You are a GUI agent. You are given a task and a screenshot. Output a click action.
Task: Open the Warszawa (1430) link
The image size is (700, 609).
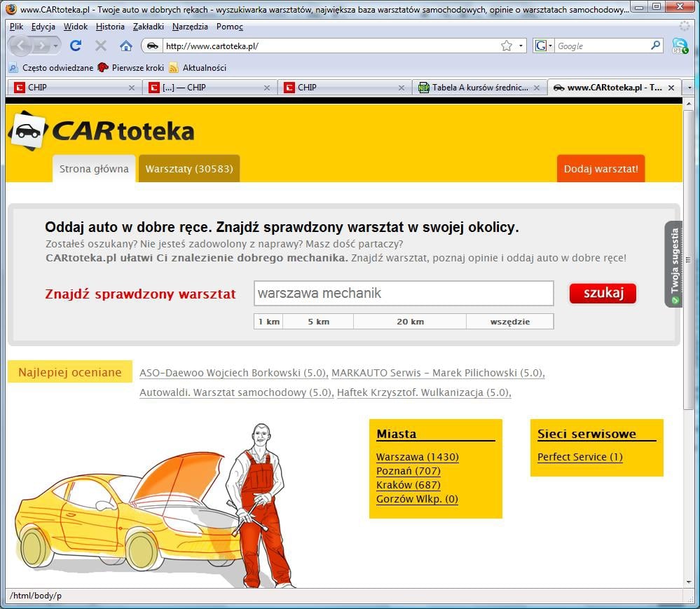pyautogui.click(x=418, y=457)
